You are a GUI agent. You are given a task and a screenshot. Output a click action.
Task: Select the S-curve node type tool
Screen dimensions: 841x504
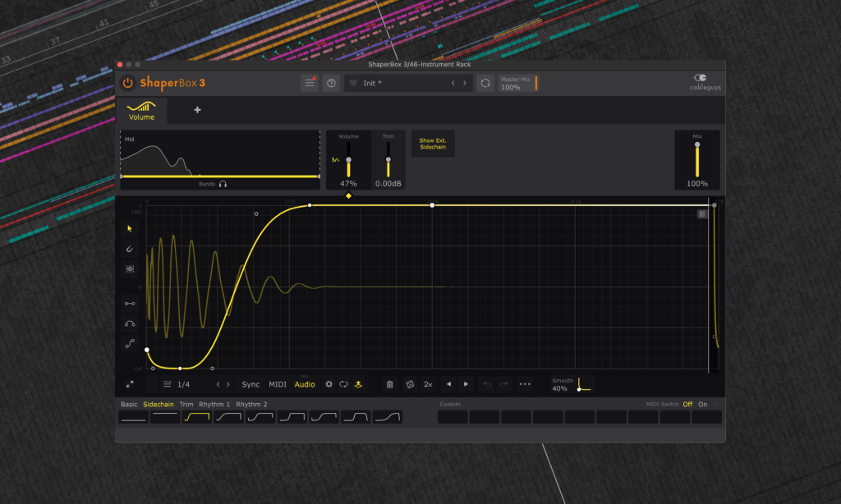coord(130,344)
